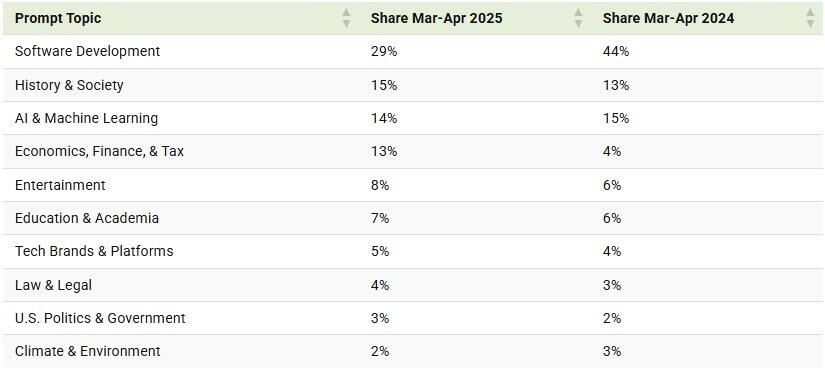Click the Share Mar-Apr 2024 header label
Screen dimensions: 825x374
pos(668,18)
